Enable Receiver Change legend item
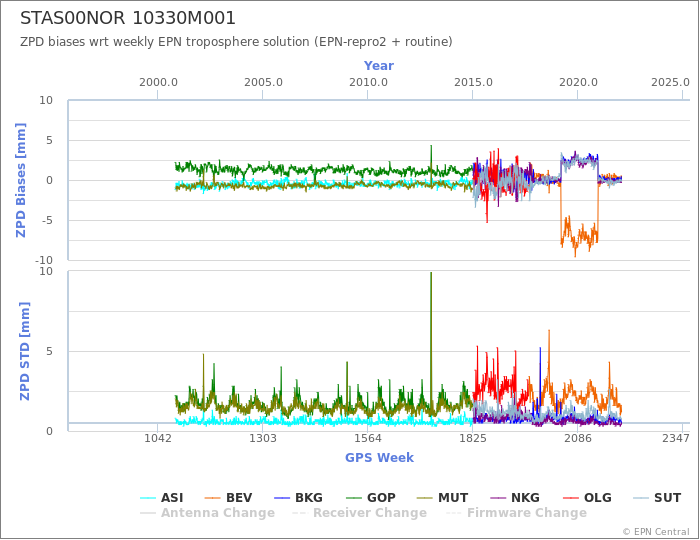Viewport: 700px width, 540px height. 359,513
